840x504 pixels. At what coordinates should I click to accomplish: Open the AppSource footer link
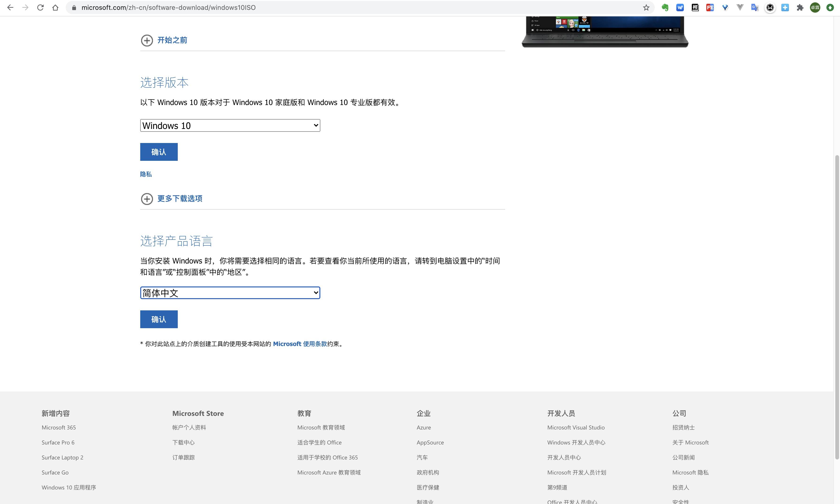point(430,443)
